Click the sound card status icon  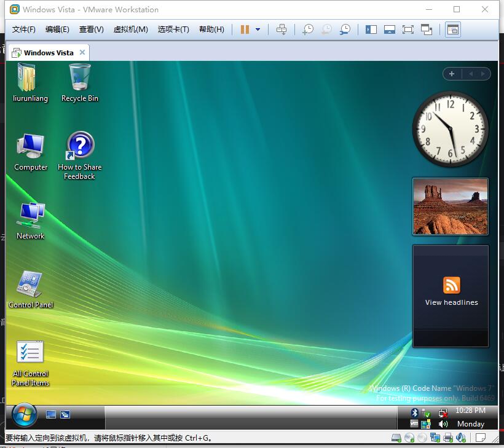pos(460,438)
